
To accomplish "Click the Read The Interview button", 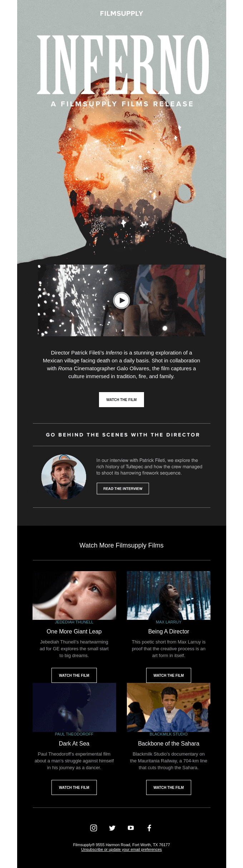I will click(123, 488).
